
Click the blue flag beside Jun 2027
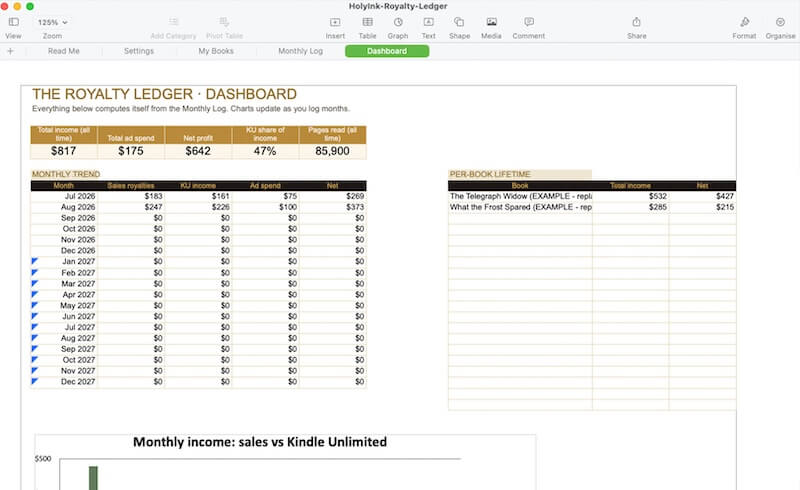tap(35, 315)
